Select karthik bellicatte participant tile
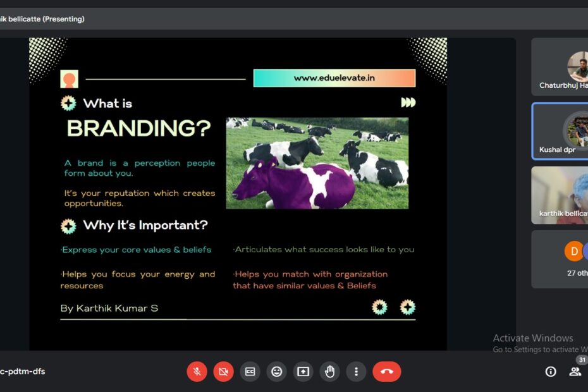 click(560, 195)
